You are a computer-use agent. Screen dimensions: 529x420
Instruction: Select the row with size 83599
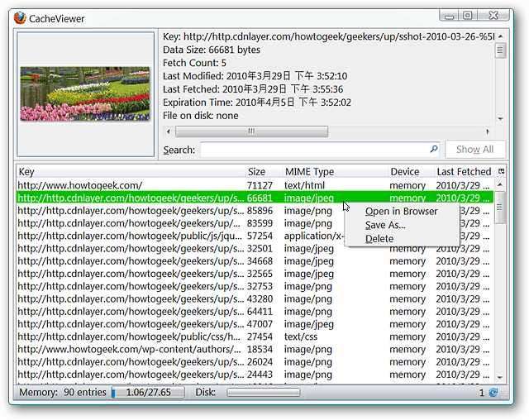255,223
